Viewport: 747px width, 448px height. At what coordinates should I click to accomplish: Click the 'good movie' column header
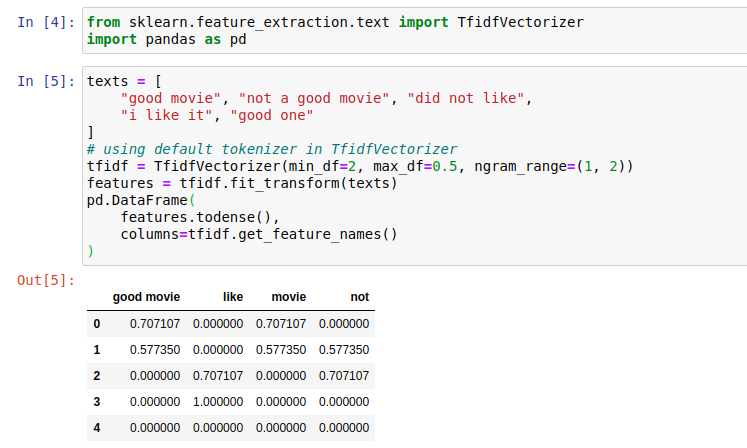coord(147,297)
